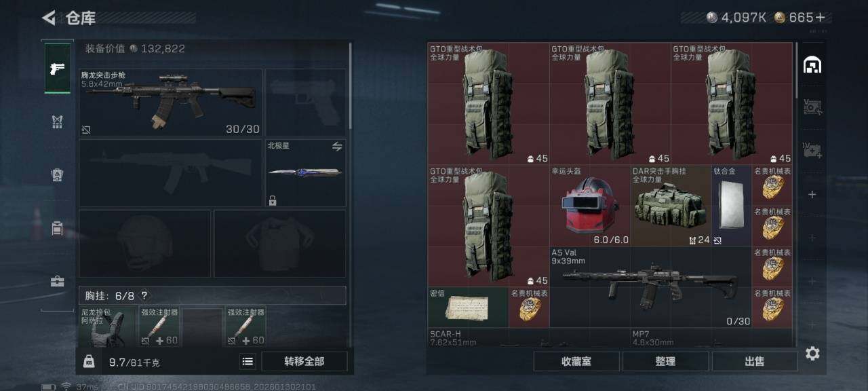The height and width of the screenshot is (391, 868).
Task: Add a new storage box via the plus icon
Action: click(812, 195)
